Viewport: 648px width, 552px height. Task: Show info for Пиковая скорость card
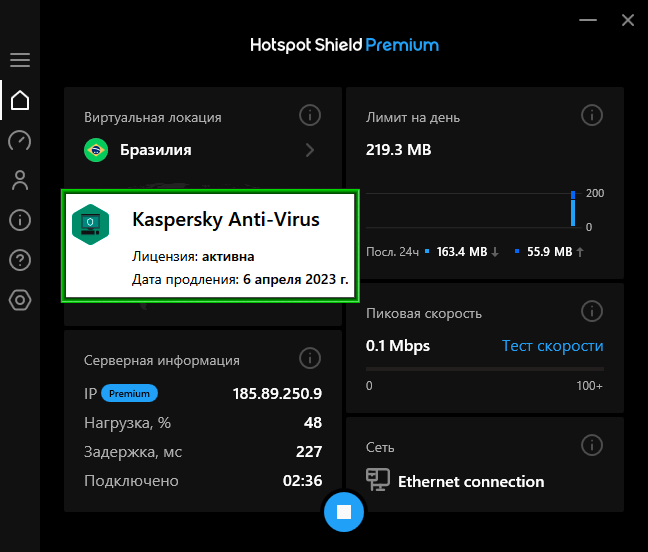click(x=592, y=311)
